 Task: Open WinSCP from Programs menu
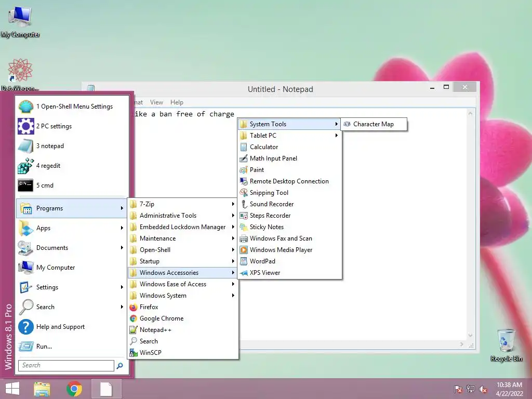[182, 353]
